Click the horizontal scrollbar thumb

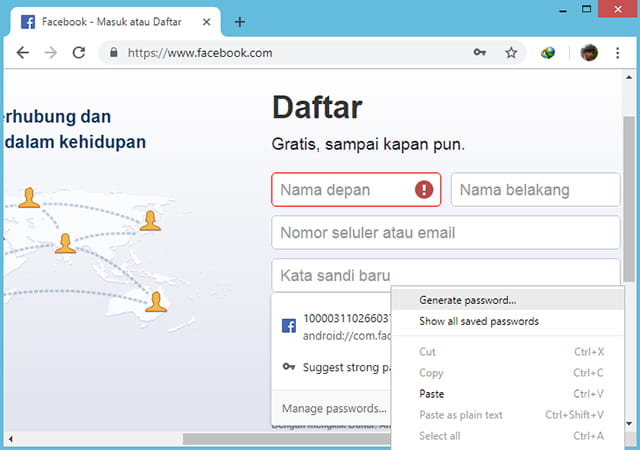click(x=287, y=439)
